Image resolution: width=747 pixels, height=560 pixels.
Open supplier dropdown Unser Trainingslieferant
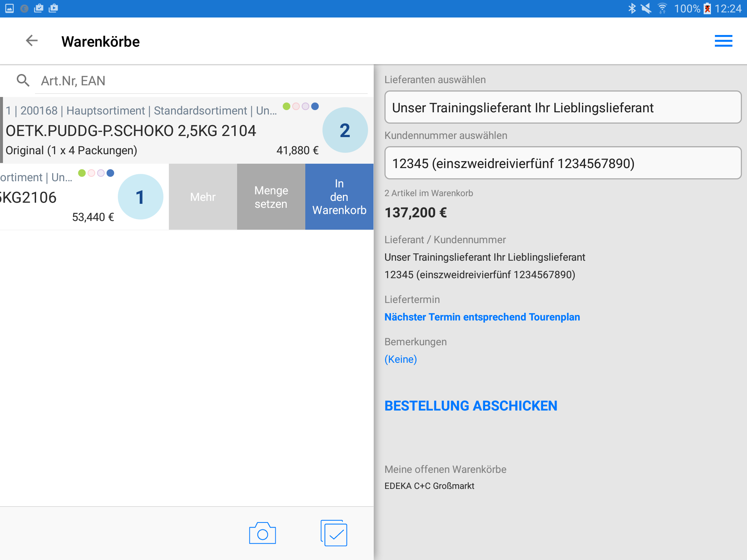tap(562, 108)
